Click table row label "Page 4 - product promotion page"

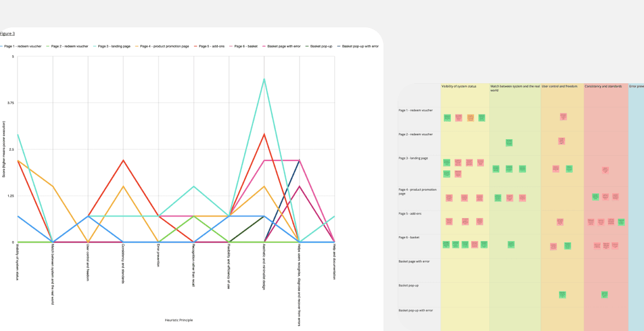pyautogui.click(x=417, y=192)
